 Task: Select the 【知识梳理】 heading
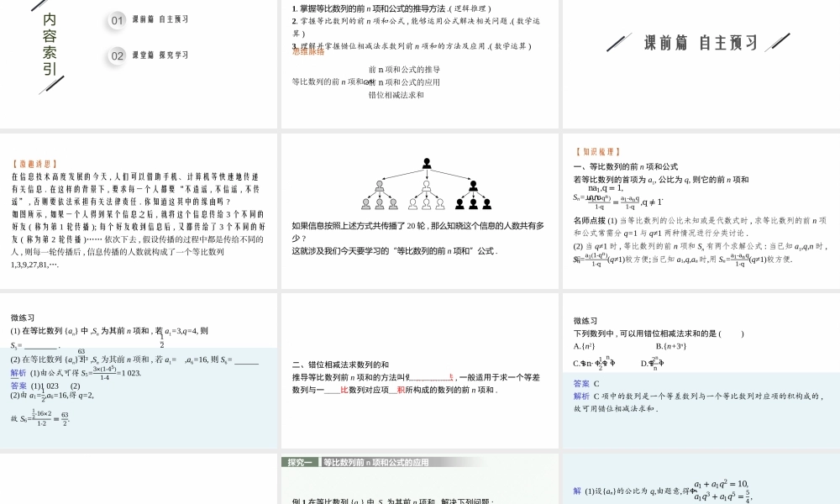click(x=598, y=152)
